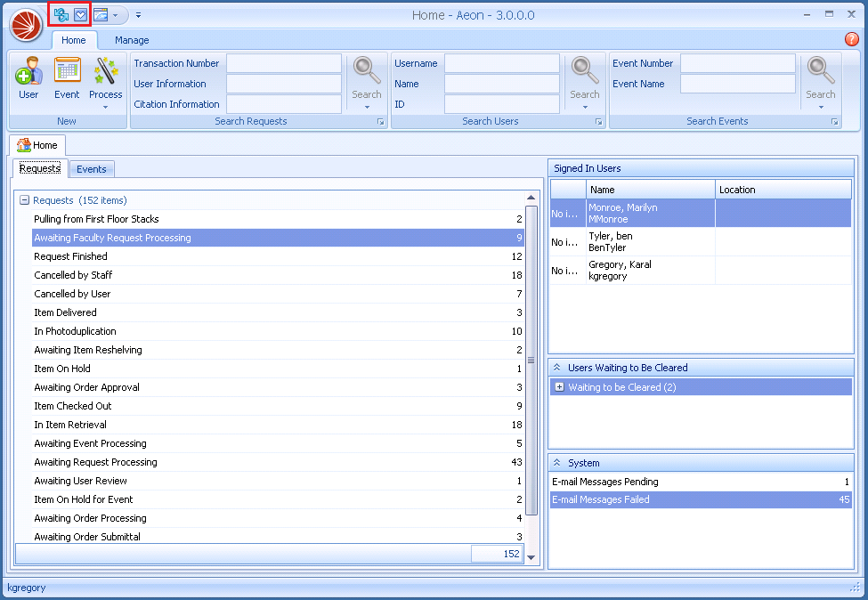Create a new Event
Image resolution: width=868 pixels, height=600 pixels.
point(67,77)
